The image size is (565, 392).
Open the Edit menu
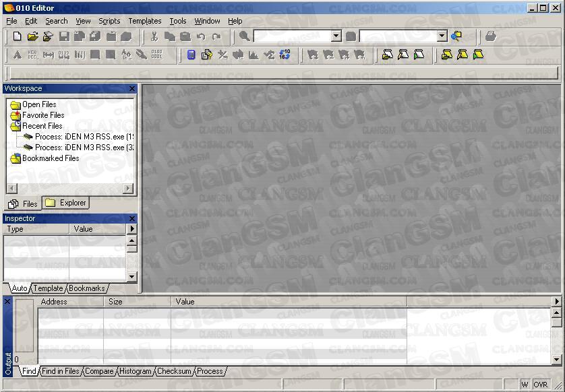[x=31, y=21]
